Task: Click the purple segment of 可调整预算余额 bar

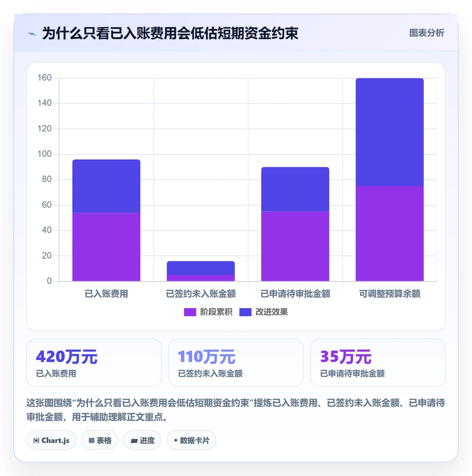Action: click(389, 234)
